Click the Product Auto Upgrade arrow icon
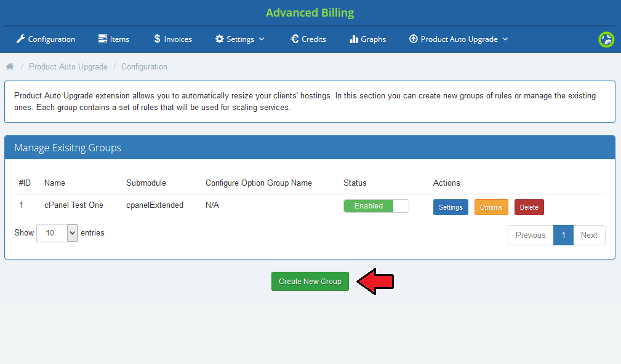The image size is (621, 364). click(x=414, y=39)
